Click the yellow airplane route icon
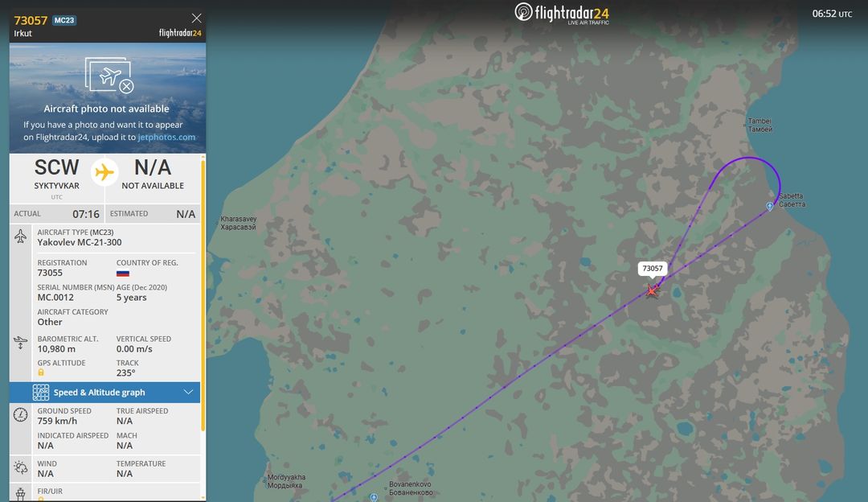The height and width of the screenshot is (502, 868). [x=104, y=172]
